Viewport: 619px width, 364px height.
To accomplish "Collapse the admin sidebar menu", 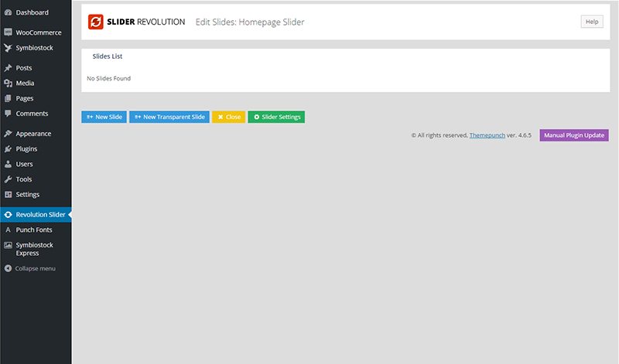I will (x=35, y=269).
